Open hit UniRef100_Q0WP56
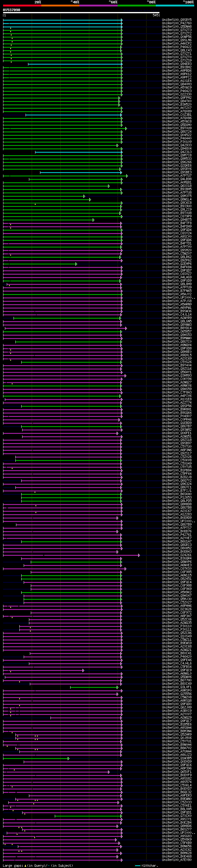Image resolution: width=197 pixels, height=868 pixels. pyautogui.click(x=177, y=37)
